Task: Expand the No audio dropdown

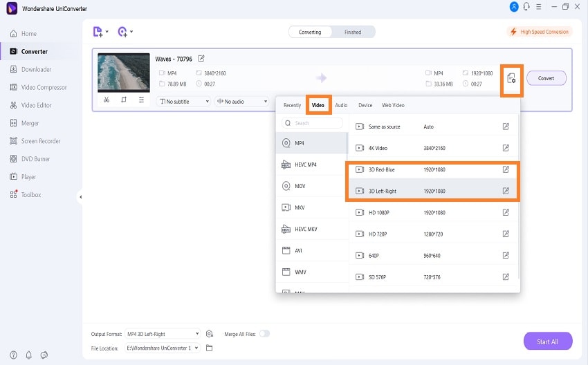Action: point(242,101)
